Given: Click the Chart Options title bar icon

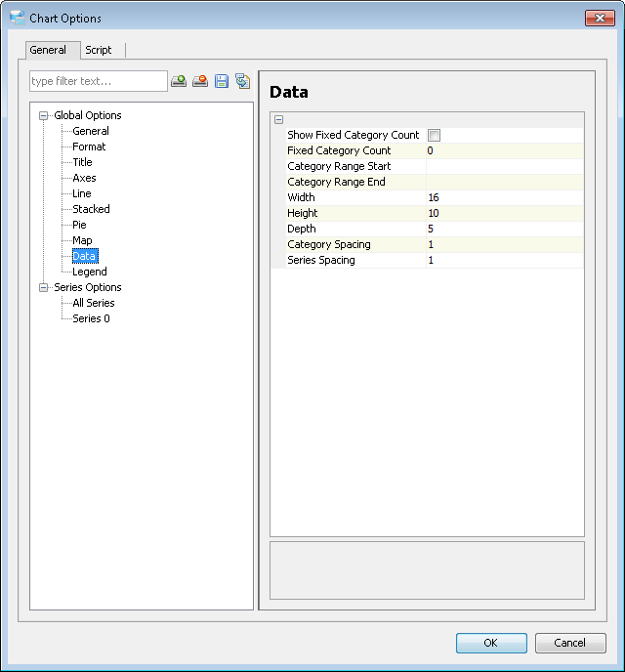Looking at the screenshot, I should [x=17, y=18].
